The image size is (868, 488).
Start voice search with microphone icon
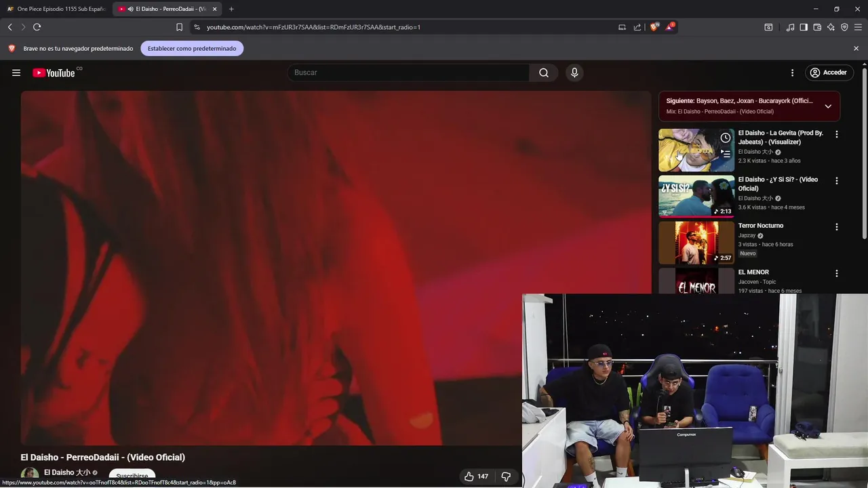pyautogui.click(x=574, y=73)
